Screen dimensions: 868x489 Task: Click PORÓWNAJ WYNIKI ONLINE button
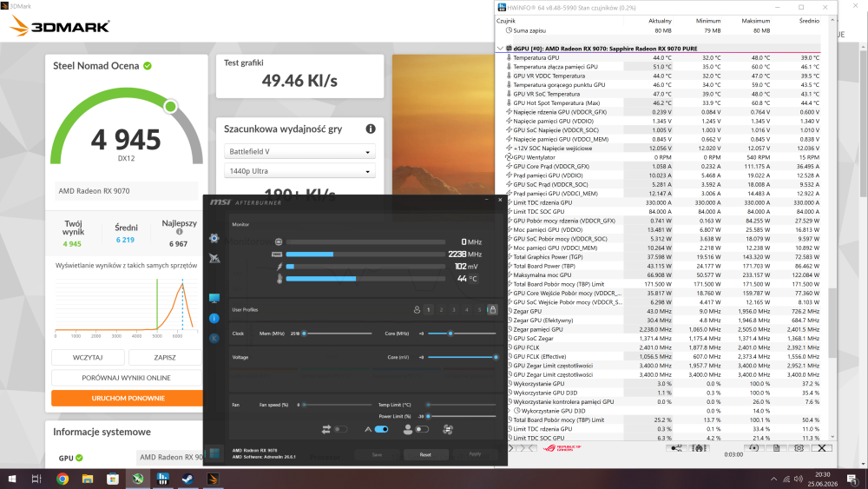(126, 378)
